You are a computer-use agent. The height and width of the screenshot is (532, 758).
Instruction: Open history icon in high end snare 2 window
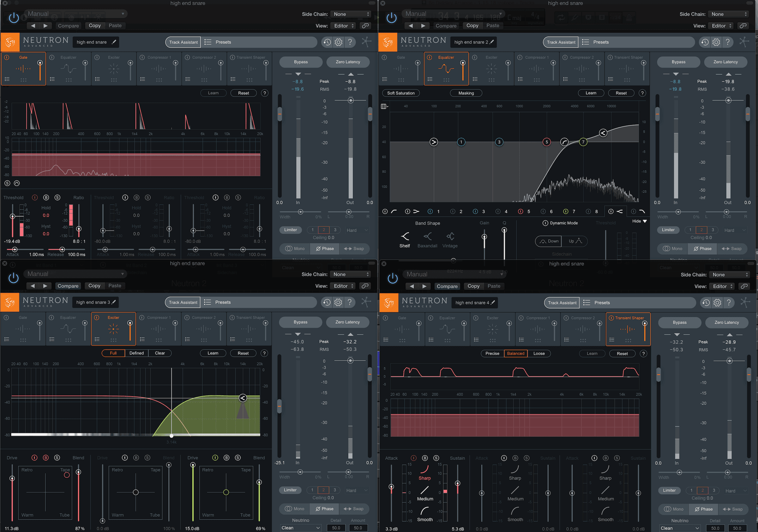point(705,42)
